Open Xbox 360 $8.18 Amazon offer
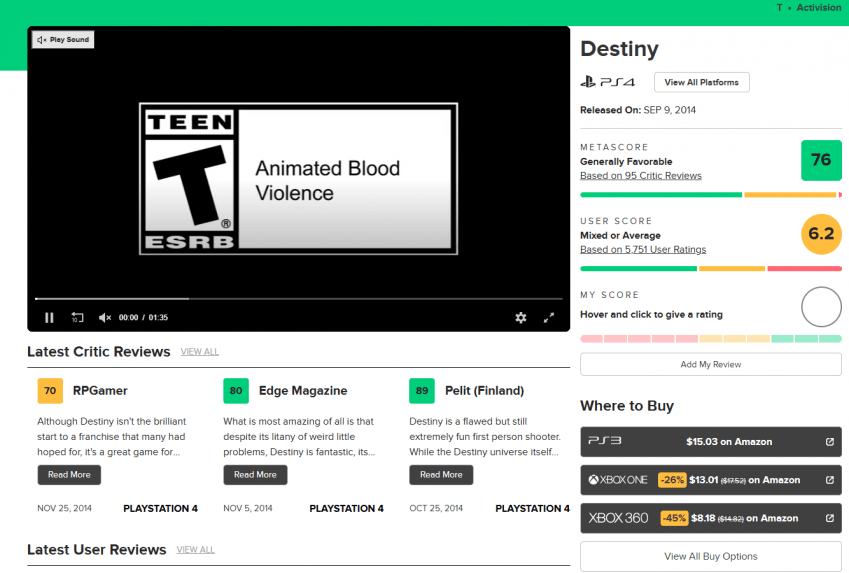The width and height of the screenshot is (849, 573). coord(710,518)
